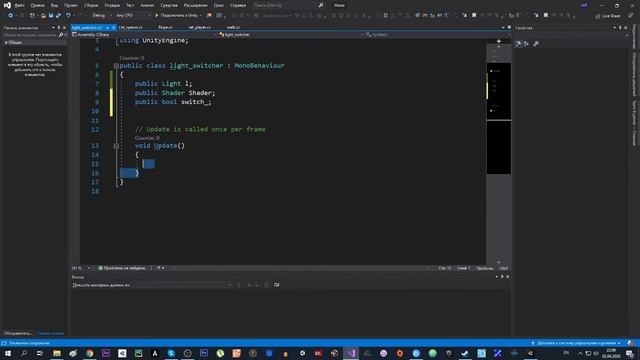Click the bookmark icon in the main toolbar
Image resolution: width=640 pixels, height=360 pixels.
[474, 16]
